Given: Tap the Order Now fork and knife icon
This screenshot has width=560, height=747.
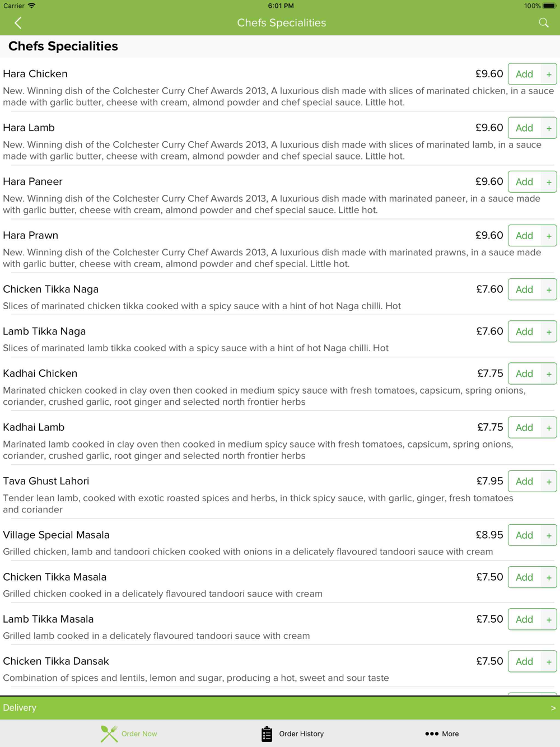Looking at the screenshot, I should coord(109,734).
